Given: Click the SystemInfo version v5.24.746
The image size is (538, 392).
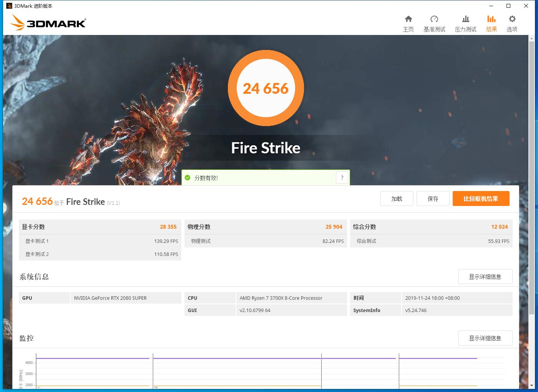Looking at the screenshot, I should 416,310.
